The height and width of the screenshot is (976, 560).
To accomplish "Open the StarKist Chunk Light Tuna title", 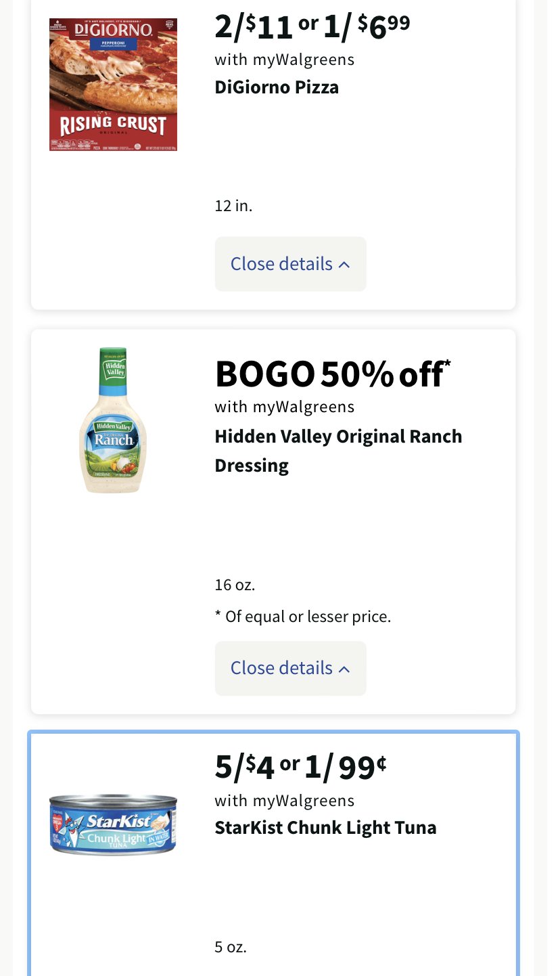I will [325, 827].
